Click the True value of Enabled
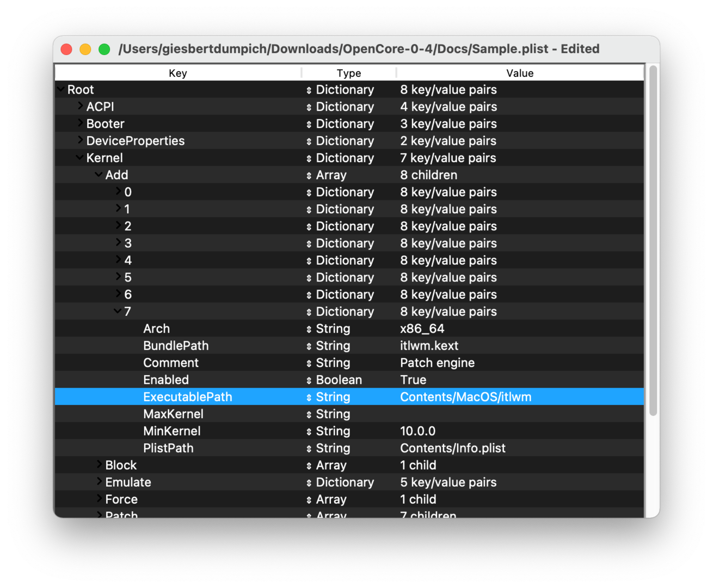Viewport: 713px width, 588px height. (413, 380)
